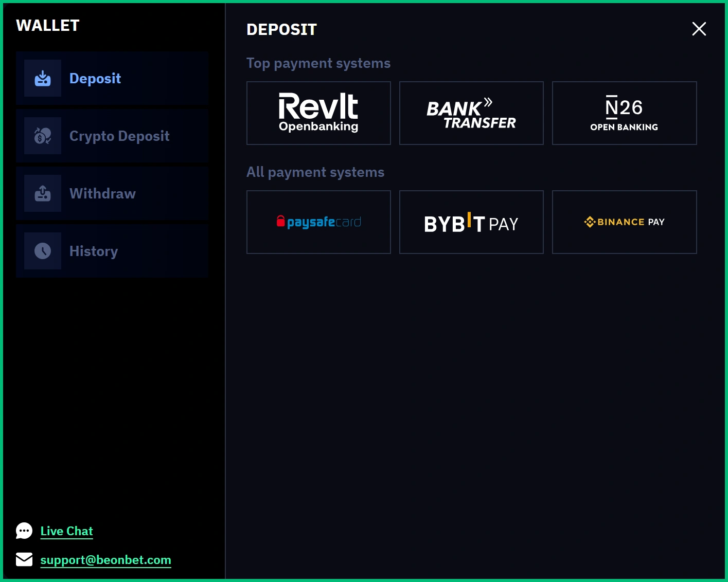Select the paysafecard padlock icon

point(281,222)
